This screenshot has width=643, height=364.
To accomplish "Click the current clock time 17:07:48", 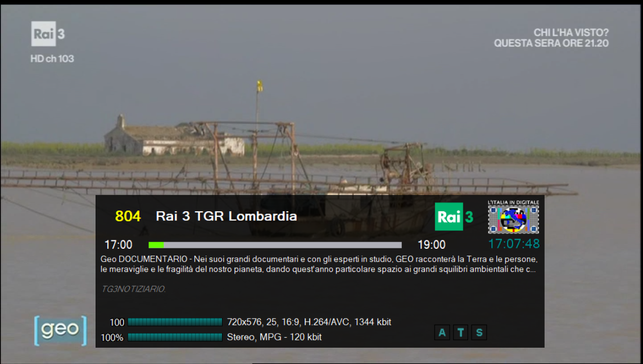I will [x=513, y=244].
